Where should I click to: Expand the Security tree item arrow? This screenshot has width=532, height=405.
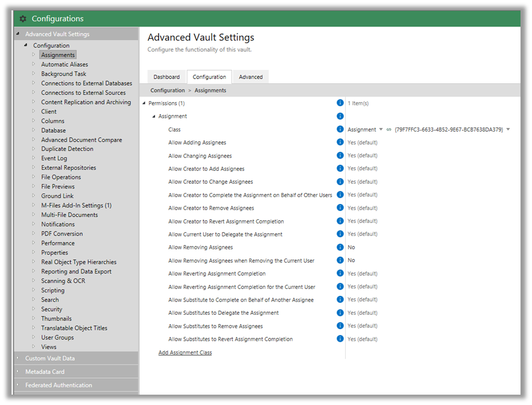tap(33, 309)
